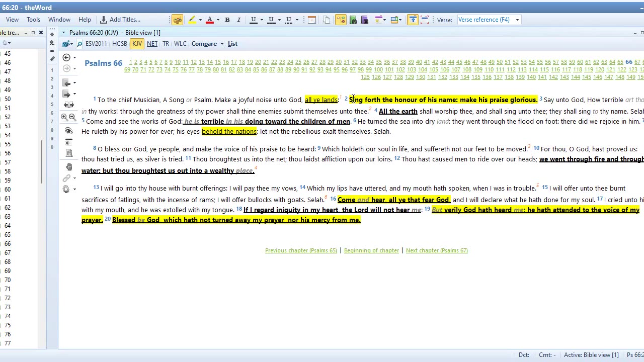644x362 pixels.
Task: Open Bible view options cube icon
Action: (67, 44)
